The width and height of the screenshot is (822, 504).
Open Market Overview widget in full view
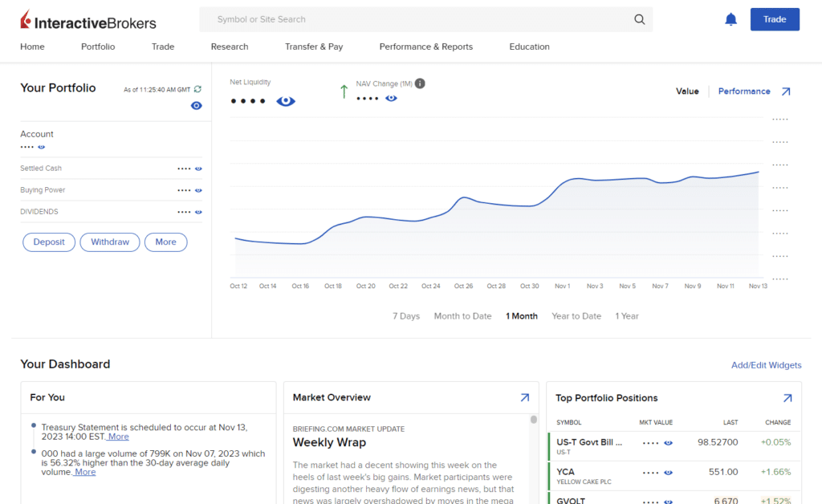click(x=525, y=397)
